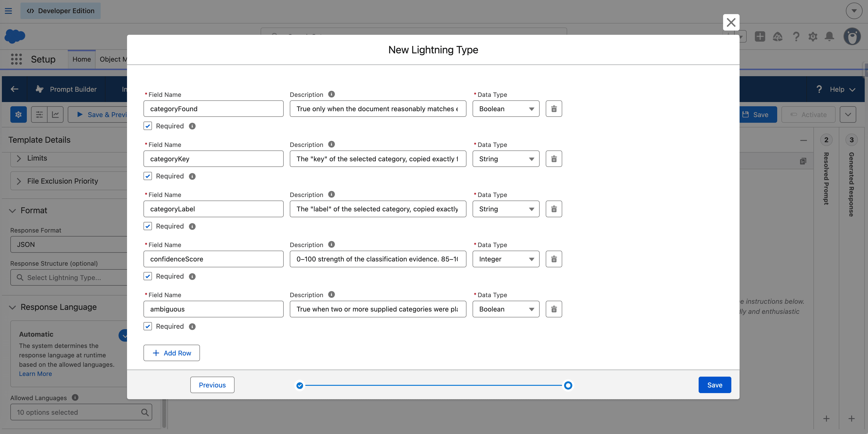Image resolution: width=868 pixels, height=434 pixels.
Task: Edit the categoryFound field name input
Action: click(213, 109)
